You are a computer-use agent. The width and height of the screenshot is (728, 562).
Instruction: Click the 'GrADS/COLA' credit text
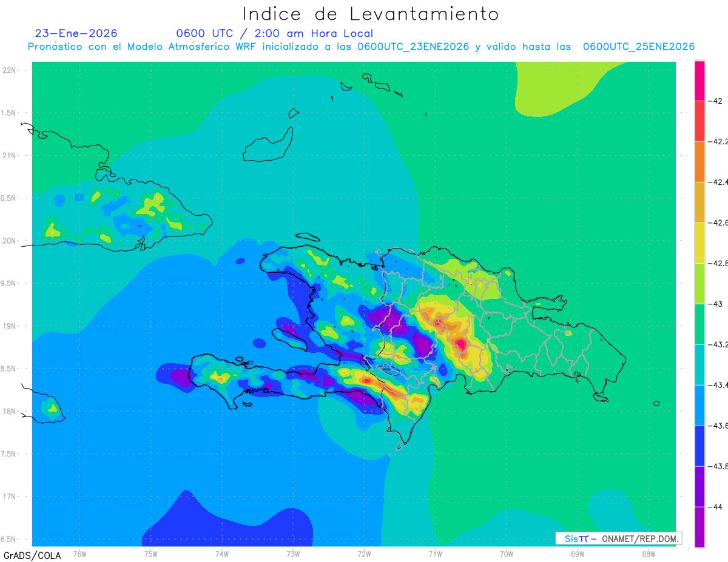(x=32, y=555)
